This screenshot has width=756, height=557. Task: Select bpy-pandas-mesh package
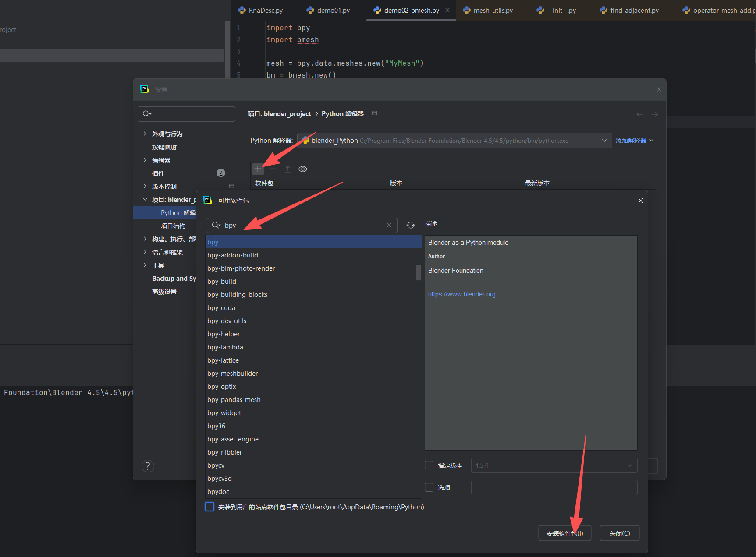click(x=313, y=400)
